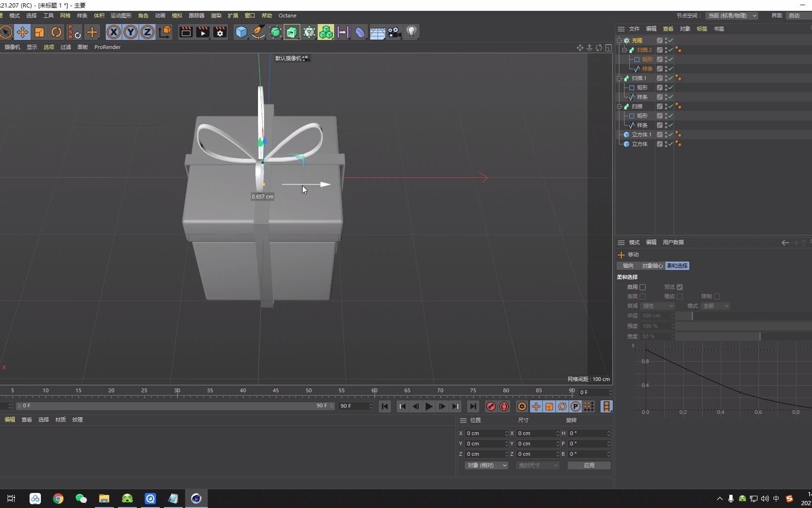Image resolution: width=812 pixels, height=508 pixels.
Task: Click the phong tag on 扫描.2
Action: (x=679, y=50)
